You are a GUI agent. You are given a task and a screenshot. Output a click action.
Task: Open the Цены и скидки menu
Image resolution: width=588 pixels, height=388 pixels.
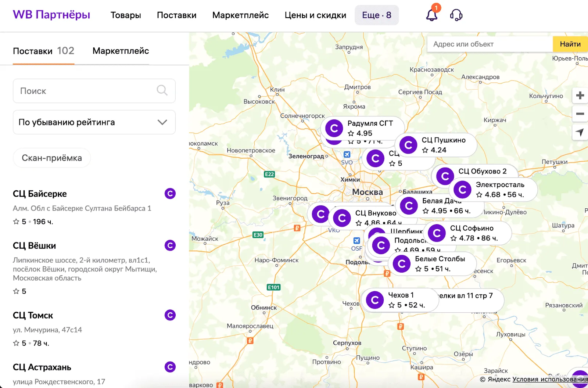315,15
